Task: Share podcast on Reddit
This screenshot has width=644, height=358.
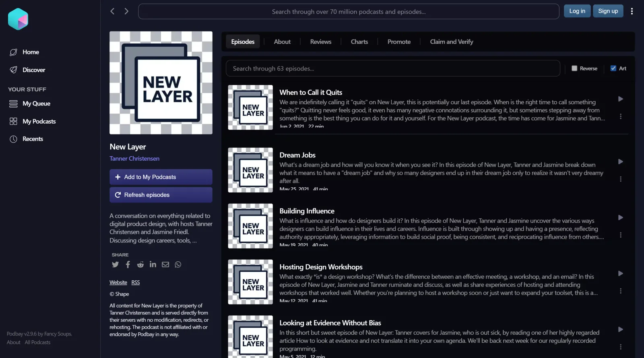Action: 140,265
